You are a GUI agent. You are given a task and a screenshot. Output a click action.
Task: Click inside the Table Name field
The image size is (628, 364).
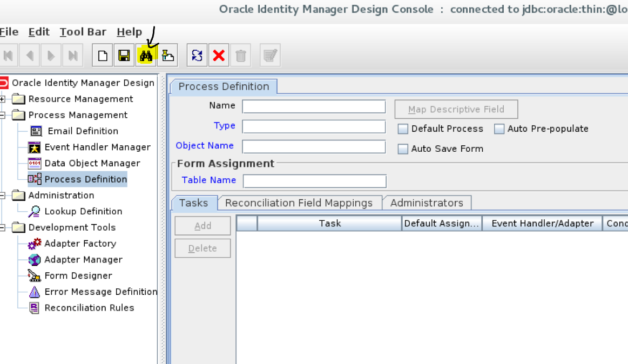tap(314, 181)
